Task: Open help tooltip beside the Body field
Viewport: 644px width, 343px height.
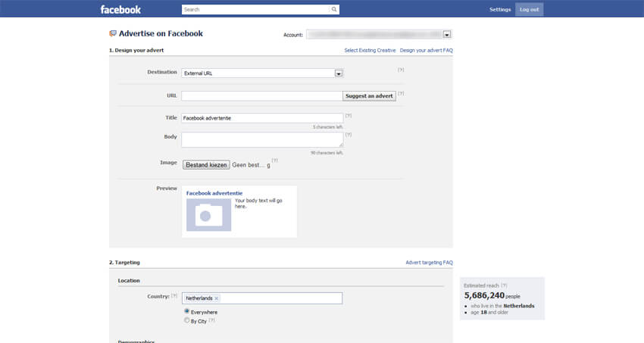Action: (x=349, y=135)
